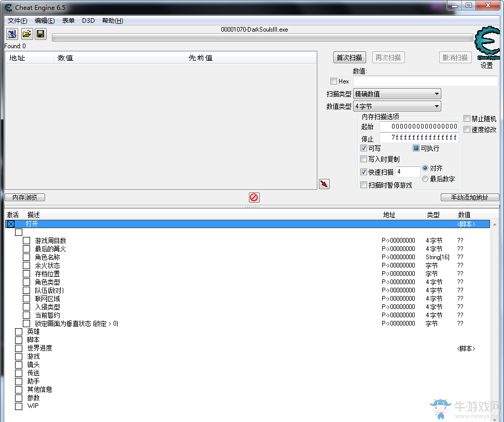The image size is (504, 422).
Task: Expand the 世界进度 group checkbox
Action: coord(19,348)
